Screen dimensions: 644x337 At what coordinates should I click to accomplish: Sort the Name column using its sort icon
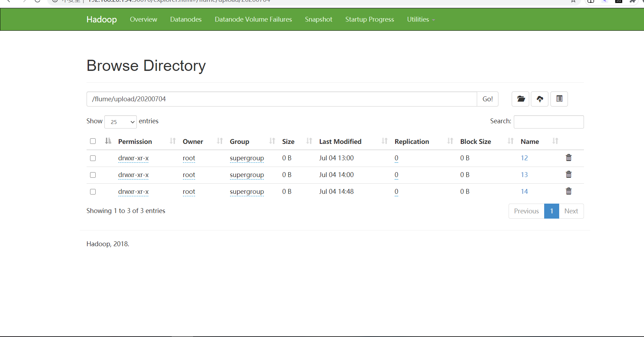pyautogui.click(x=555, y=141)
